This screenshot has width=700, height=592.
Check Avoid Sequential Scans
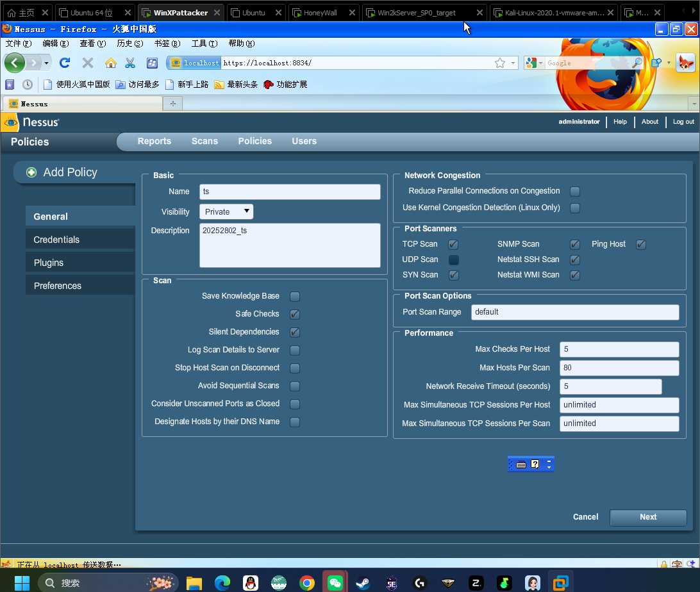295,386
